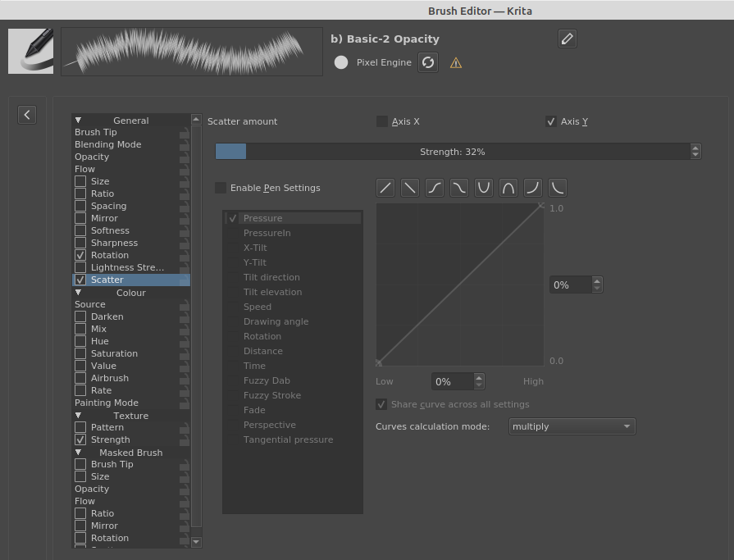Uncheck the Rotation option checkbox

tap(80, 255)
